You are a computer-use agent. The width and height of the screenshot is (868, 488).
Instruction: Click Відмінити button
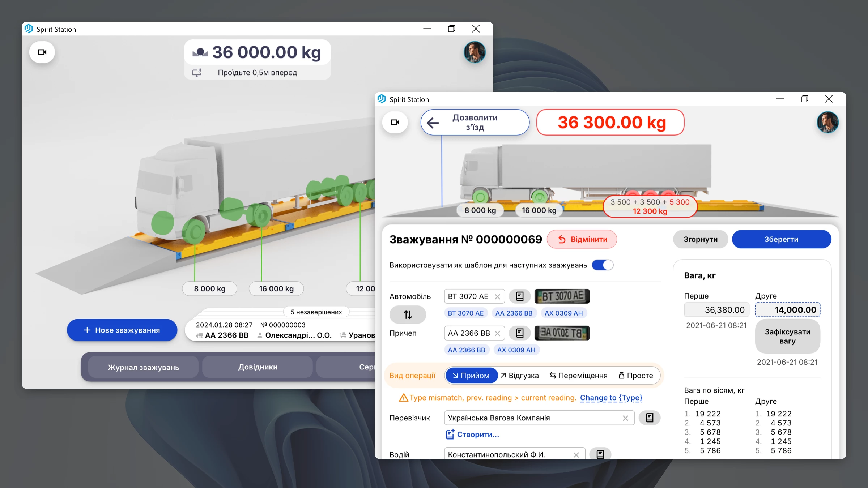(x=582, y=239)
